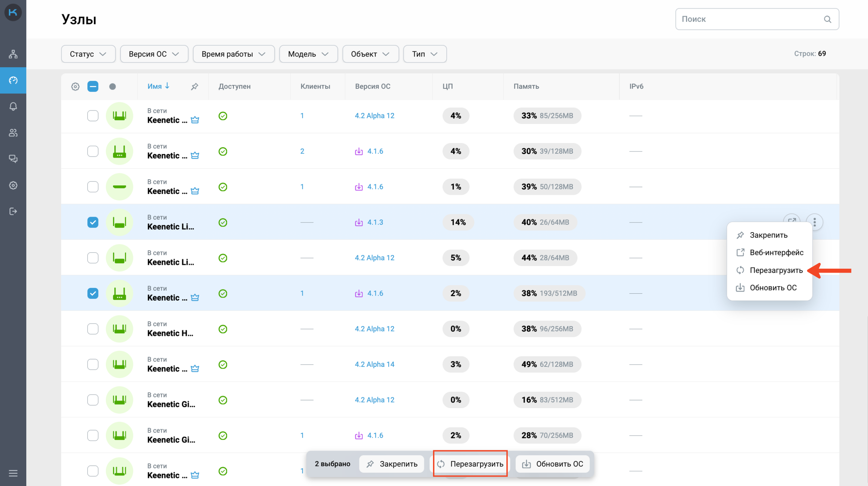Expand the Статус filter dropdown
Viewport: 868px width, 486px height.
coord(88,54)
